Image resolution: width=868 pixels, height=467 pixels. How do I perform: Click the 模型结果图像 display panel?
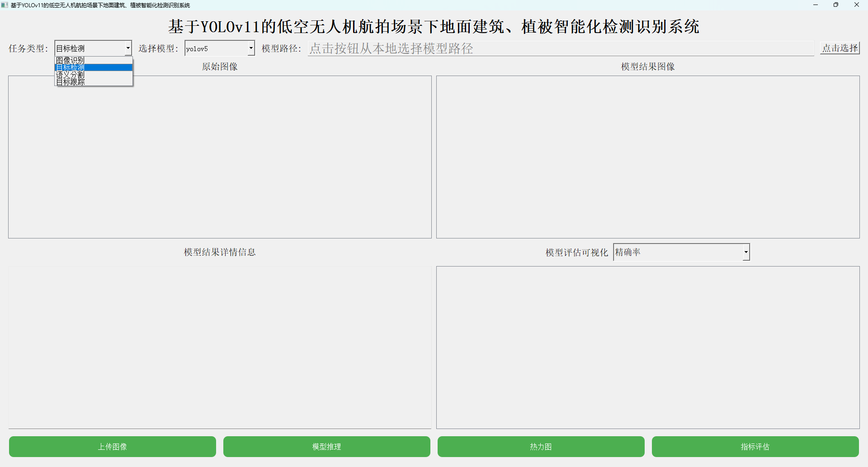(648, 157)
